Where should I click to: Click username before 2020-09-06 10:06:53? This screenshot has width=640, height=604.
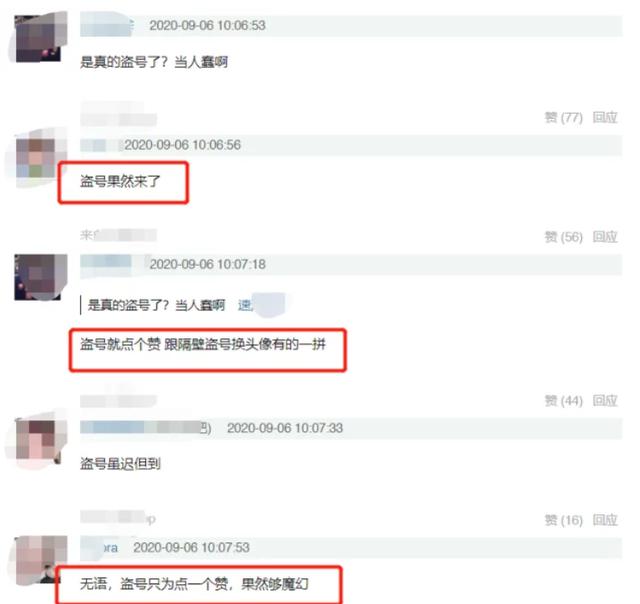tap(107, 25)
